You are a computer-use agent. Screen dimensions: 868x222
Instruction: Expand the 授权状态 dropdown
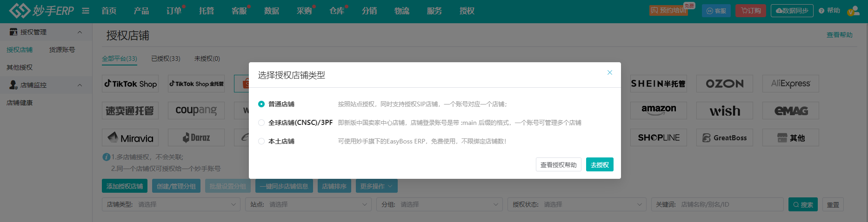pos(577,204)
